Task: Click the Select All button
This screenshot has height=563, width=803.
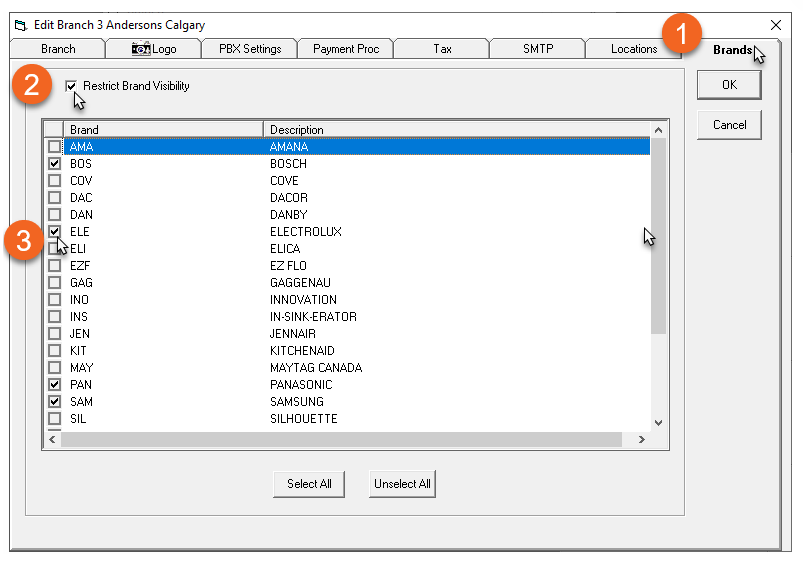Action: (309, 484)
